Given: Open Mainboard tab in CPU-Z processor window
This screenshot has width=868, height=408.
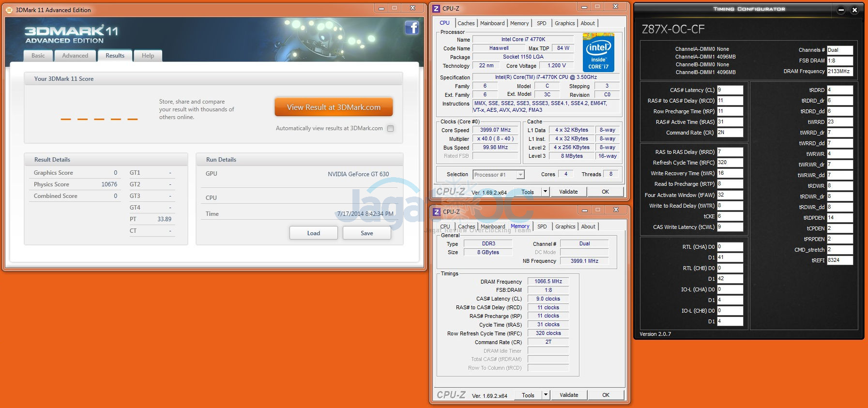Looking at the screenshot, I should point(492,23).
